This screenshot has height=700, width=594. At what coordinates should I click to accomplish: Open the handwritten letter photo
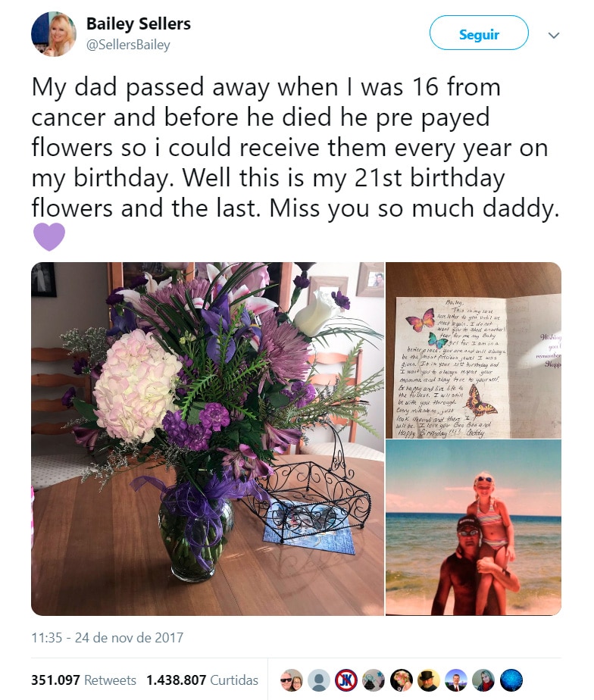click(x=474, y=350)
